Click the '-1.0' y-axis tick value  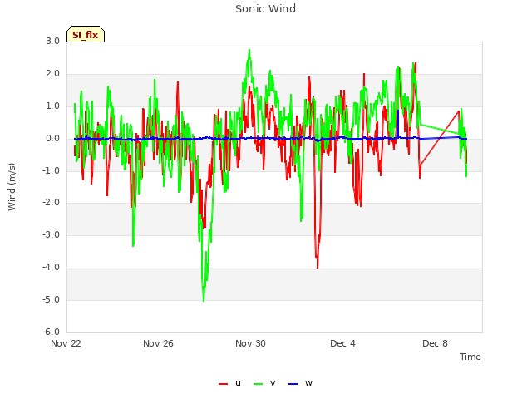click(52, 170)
